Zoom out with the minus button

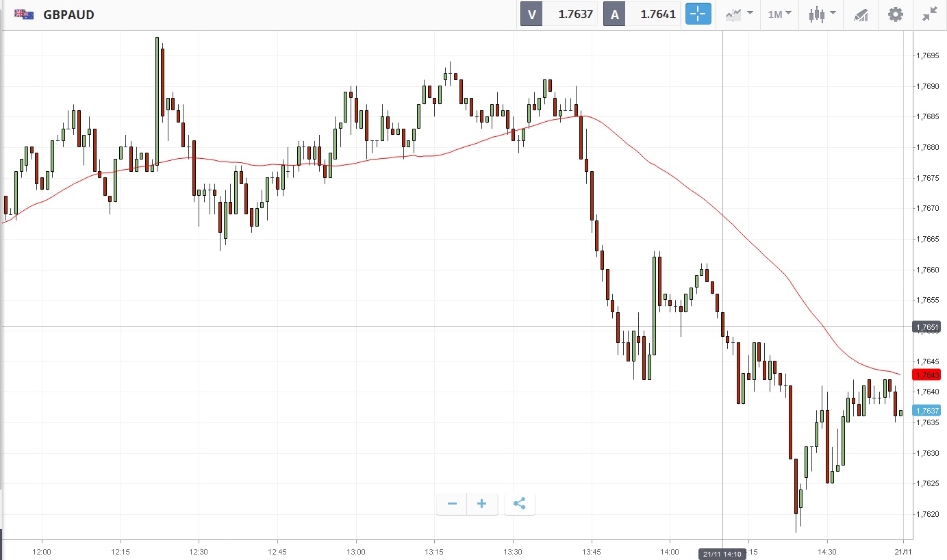click(452, 504)
